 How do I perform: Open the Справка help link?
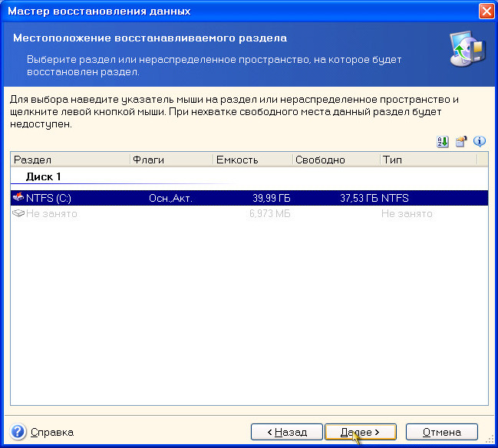point(52,432)
